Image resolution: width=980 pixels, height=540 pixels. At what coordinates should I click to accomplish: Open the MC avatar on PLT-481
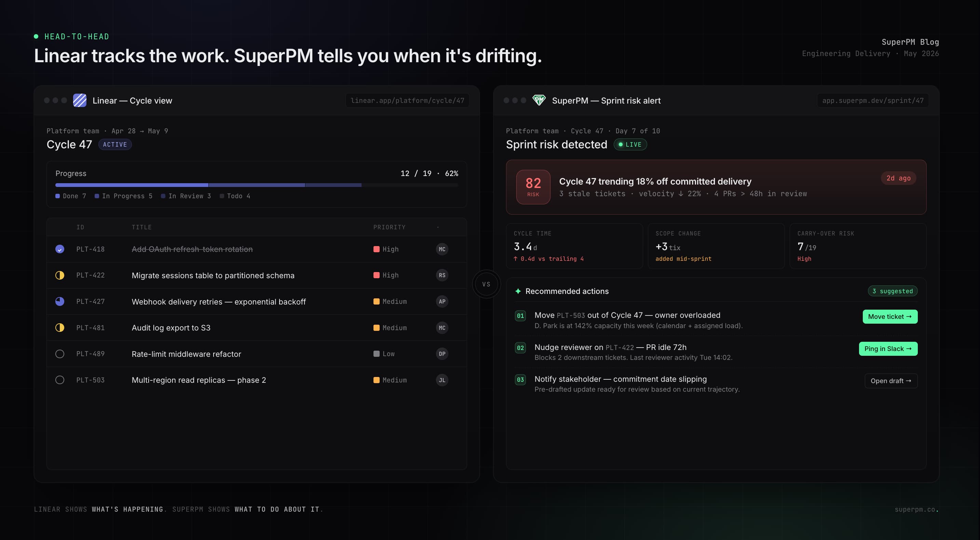[442, 328]
